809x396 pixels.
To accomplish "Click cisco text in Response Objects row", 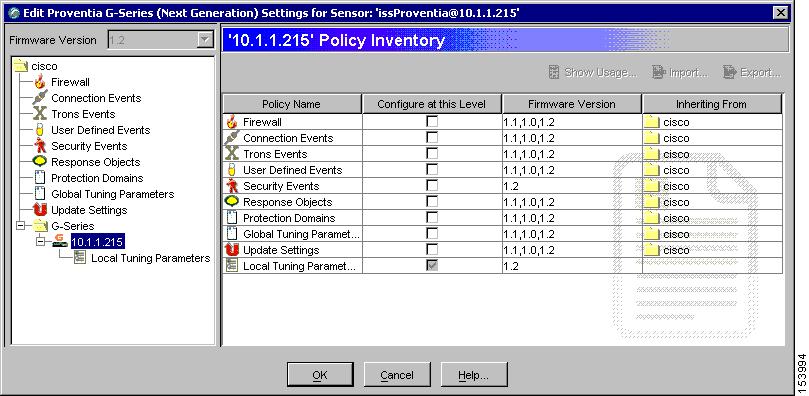I will 676,202.
